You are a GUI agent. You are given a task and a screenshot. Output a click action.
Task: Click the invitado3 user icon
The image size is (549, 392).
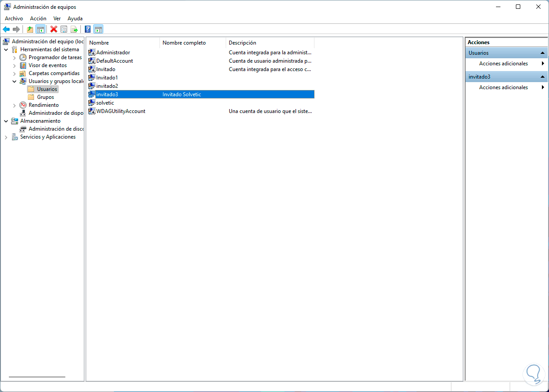click(x=92, y=94)
